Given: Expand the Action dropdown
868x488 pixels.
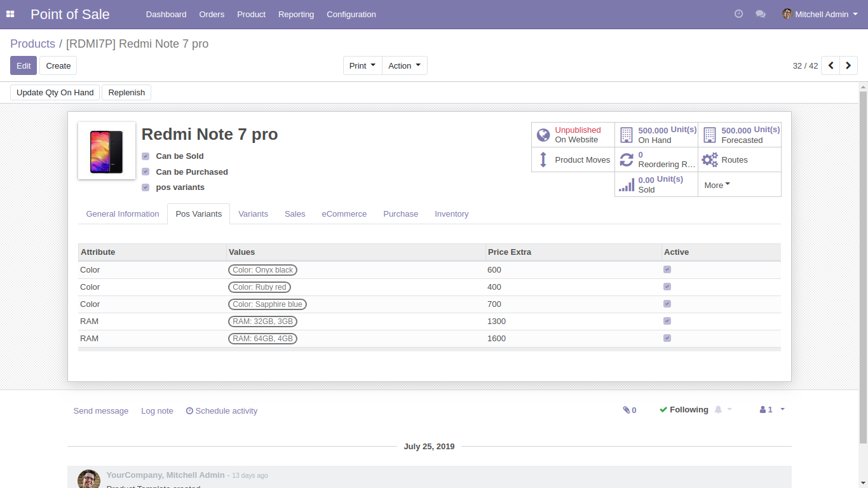Looking at the screenshot, I should [x=404, y=65].
